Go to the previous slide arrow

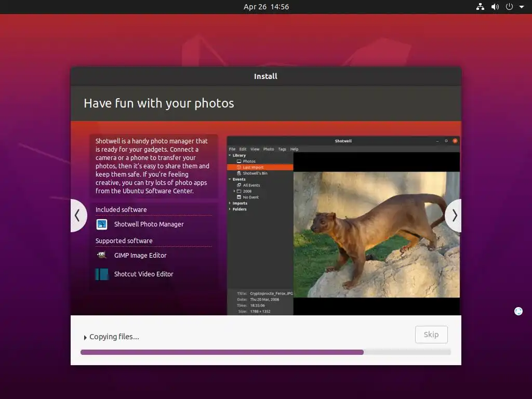click(x=78, y=216)
